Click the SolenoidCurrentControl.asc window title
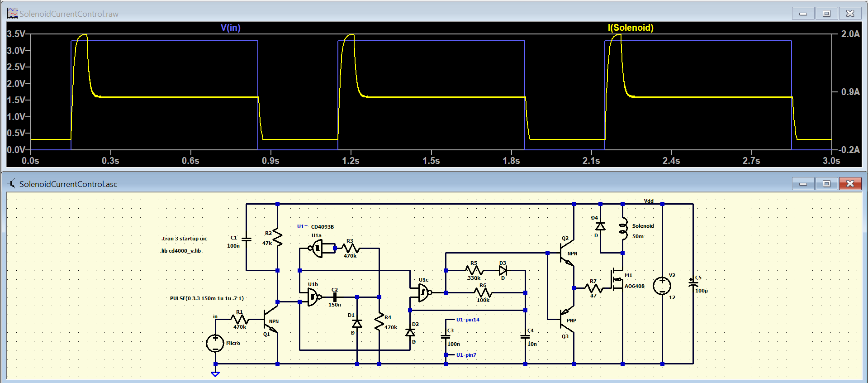 point(68,184)
